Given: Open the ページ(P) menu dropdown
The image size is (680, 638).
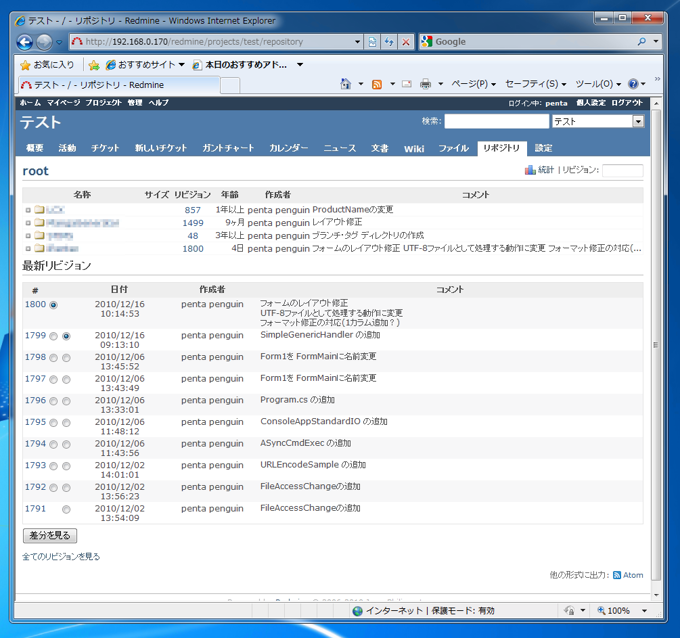Looking at the screenshot, I should 473,84.
